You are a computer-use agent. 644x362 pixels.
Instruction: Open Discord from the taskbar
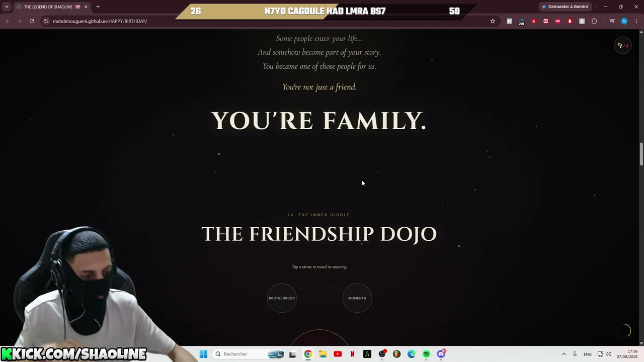tap(441, 354)
